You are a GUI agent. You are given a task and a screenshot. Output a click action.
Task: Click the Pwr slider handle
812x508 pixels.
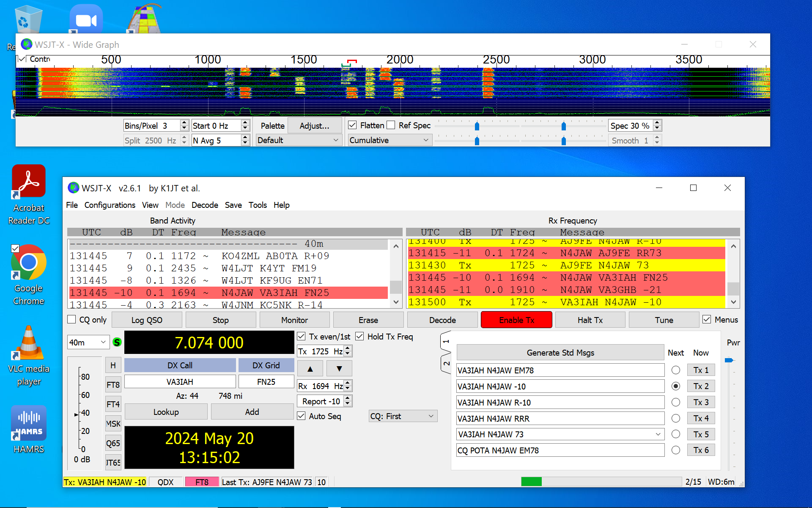click(x=729, y=360)
